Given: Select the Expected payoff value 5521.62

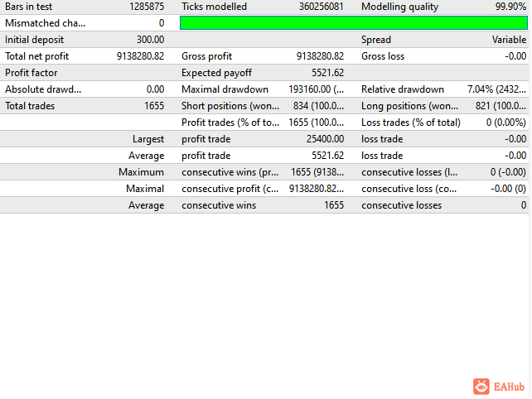Looking at the screenshot, I should (328, 73).
